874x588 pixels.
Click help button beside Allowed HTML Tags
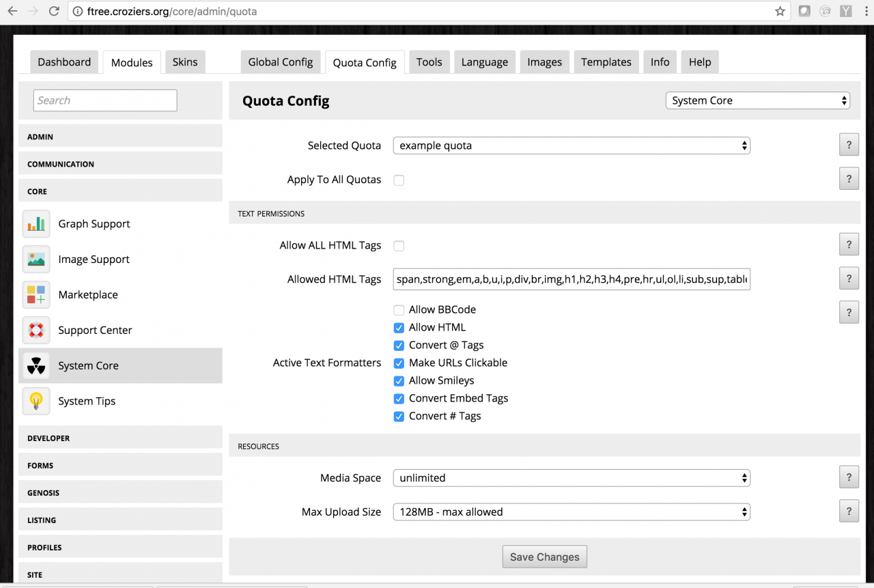tap(849, 279)
